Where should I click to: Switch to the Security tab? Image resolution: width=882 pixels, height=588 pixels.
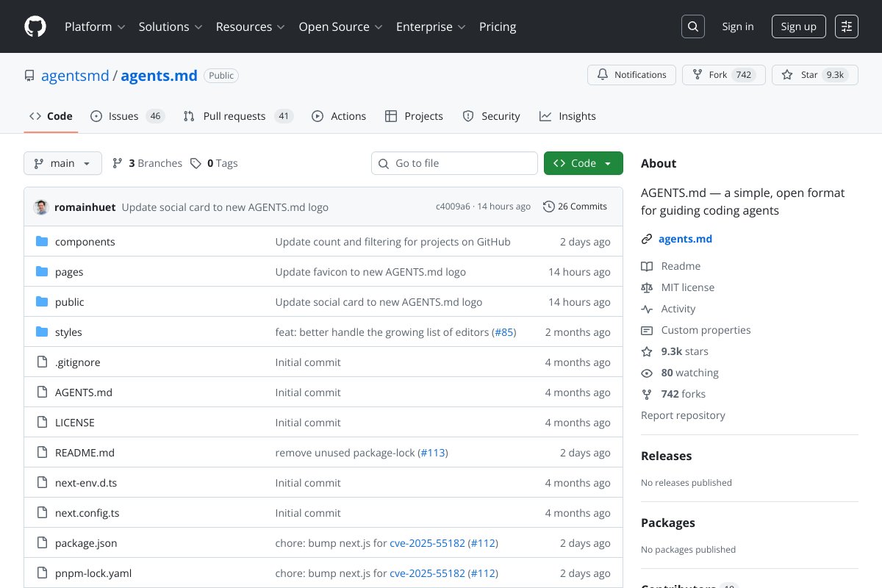point(491,116)
